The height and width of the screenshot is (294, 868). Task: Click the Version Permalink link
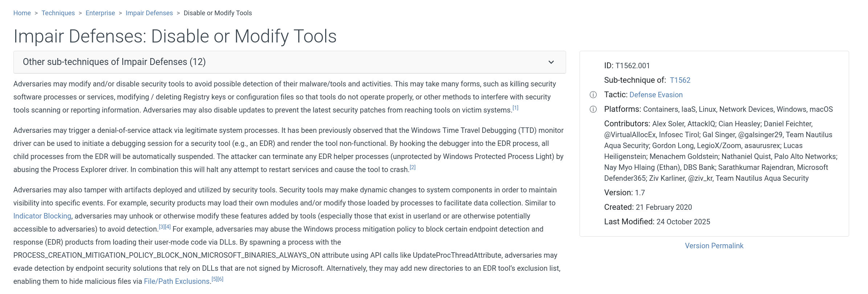[714, 246]
